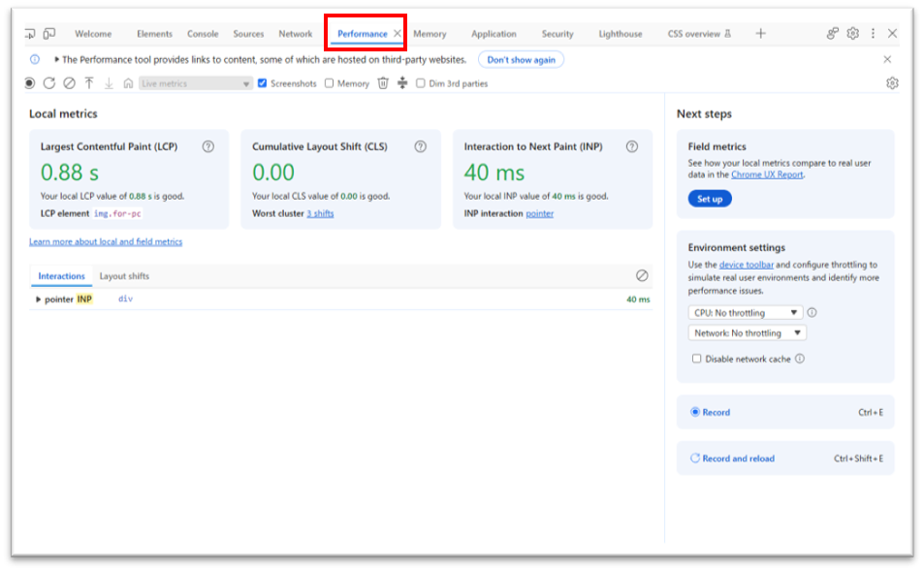
Task: Add a new tool tab with plus icon
Action: [761, 34]
